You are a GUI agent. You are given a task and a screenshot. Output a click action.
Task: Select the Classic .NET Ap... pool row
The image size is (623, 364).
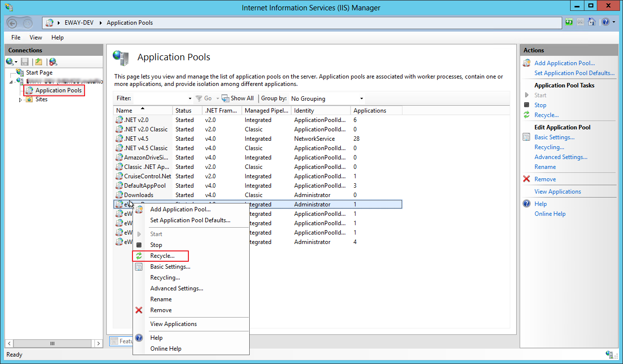[x=258, y=167]
